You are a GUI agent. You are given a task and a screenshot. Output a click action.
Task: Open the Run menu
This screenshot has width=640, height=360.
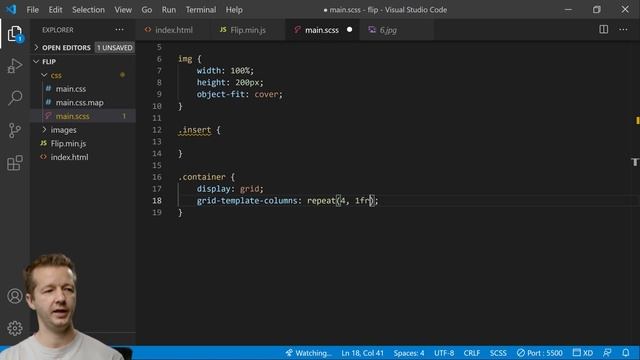point(169,9)
